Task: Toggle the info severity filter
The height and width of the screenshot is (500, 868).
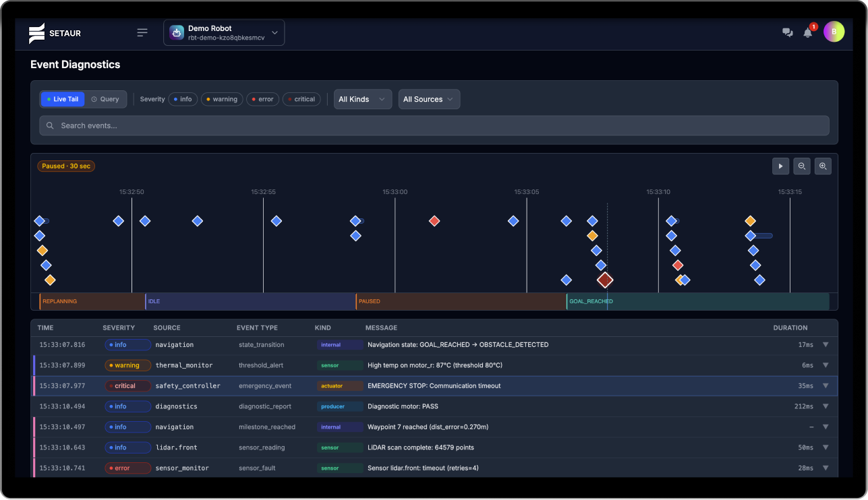Action: [x=183, y=99]
